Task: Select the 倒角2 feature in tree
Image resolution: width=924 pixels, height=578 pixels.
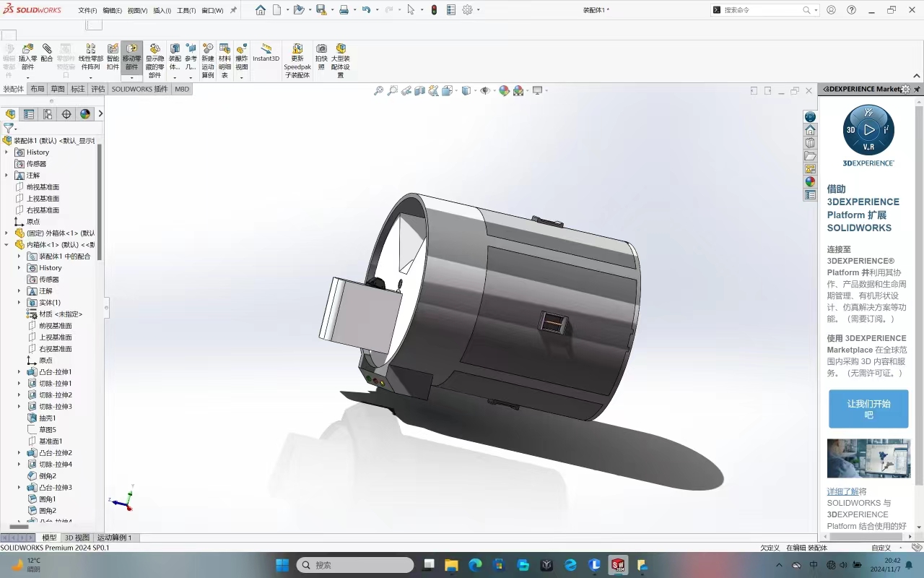Action: point(47,476)
